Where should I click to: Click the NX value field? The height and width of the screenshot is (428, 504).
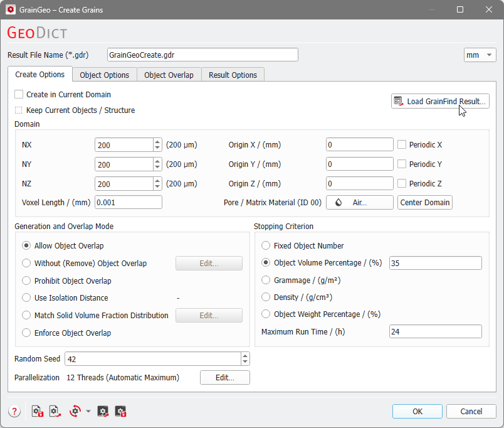124,145
